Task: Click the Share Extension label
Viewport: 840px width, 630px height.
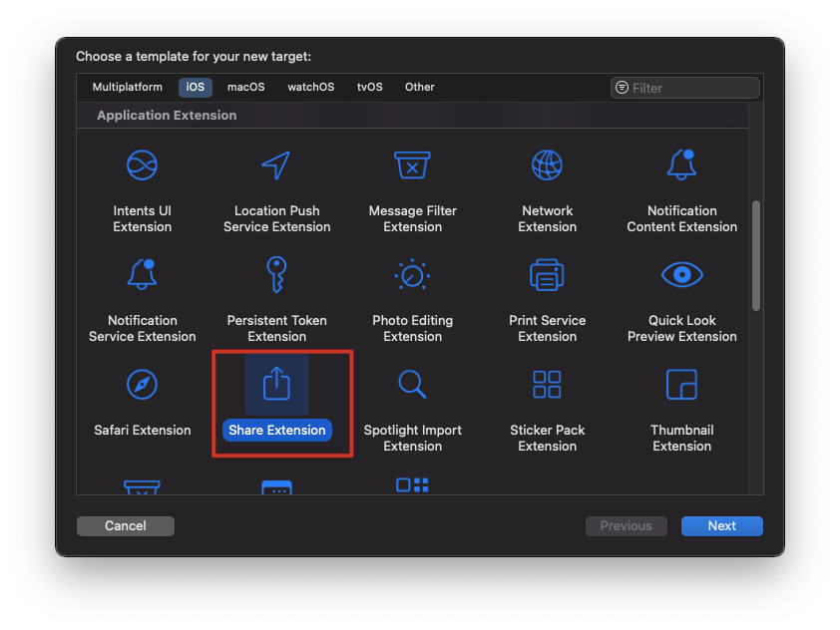Action: click(x=277, y=430)
